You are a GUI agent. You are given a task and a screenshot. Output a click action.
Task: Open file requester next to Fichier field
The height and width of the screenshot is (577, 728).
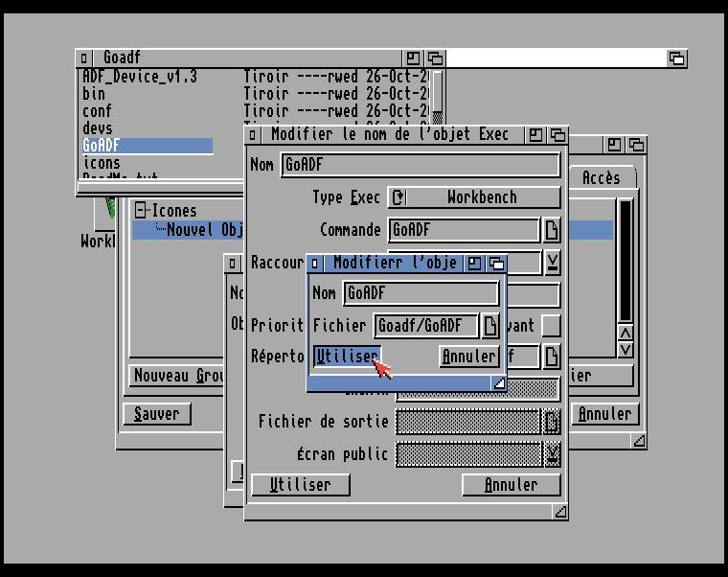pos(489,326)
